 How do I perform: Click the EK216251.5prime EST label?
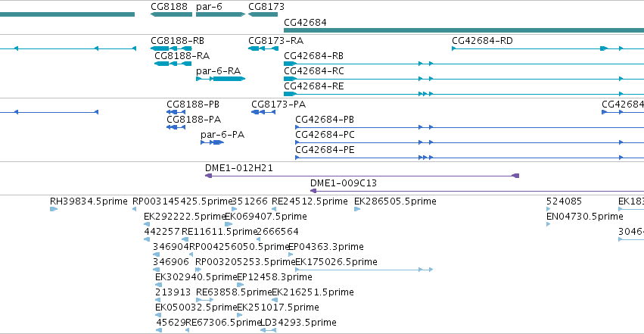click(313, 292)
